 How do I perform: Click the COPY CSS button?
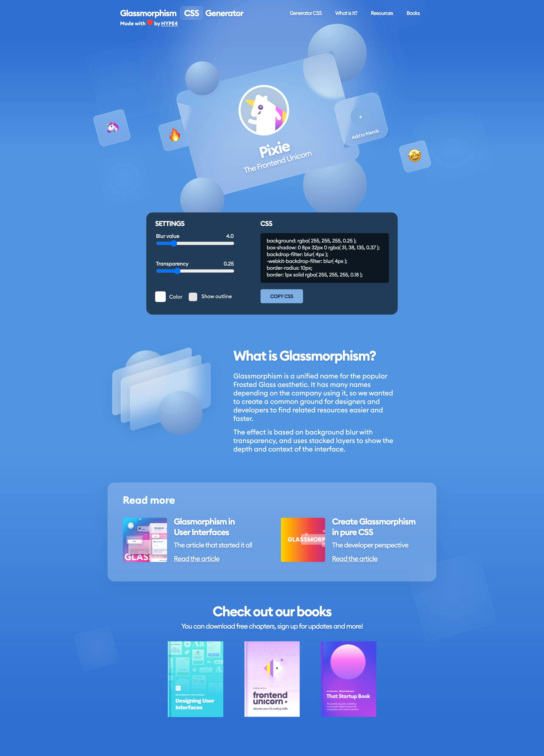click(282, 296)
